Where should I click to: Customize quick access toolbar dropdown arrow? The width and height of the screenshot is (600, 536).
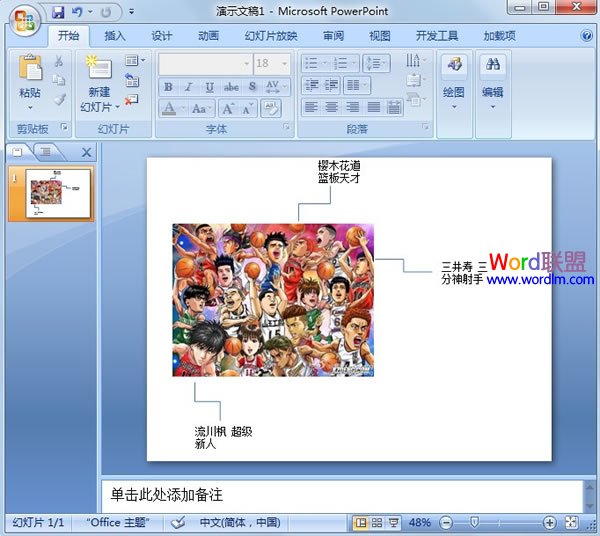(131, 12)
